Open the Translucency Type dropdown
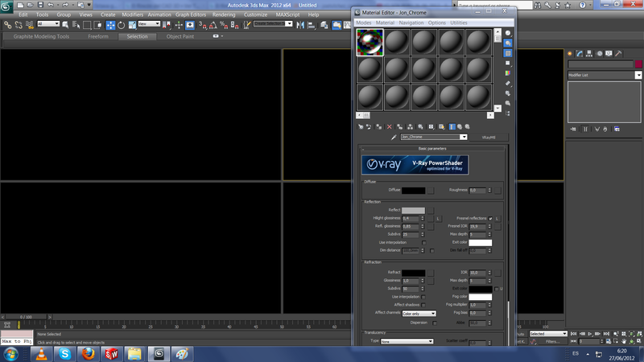The width and height of the screenshot is (644, 362). [407, 341]
